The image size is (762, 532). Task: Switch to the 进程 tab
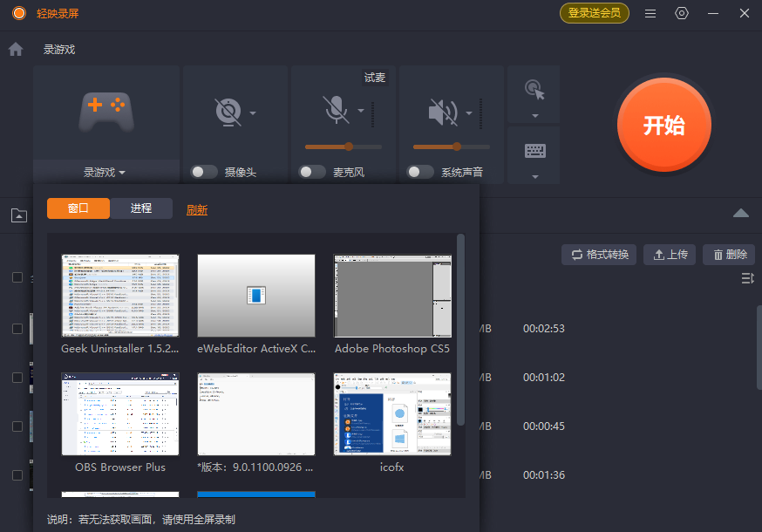click(x=142, y=208)
